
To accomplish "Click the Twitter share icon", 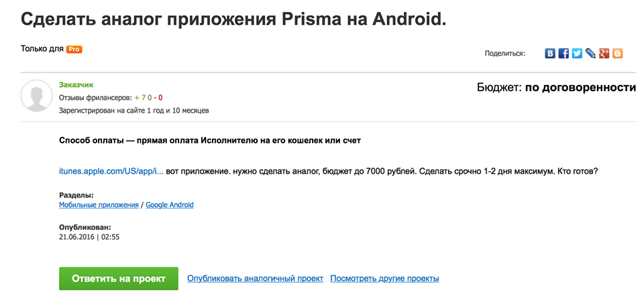I will point(577,53).
